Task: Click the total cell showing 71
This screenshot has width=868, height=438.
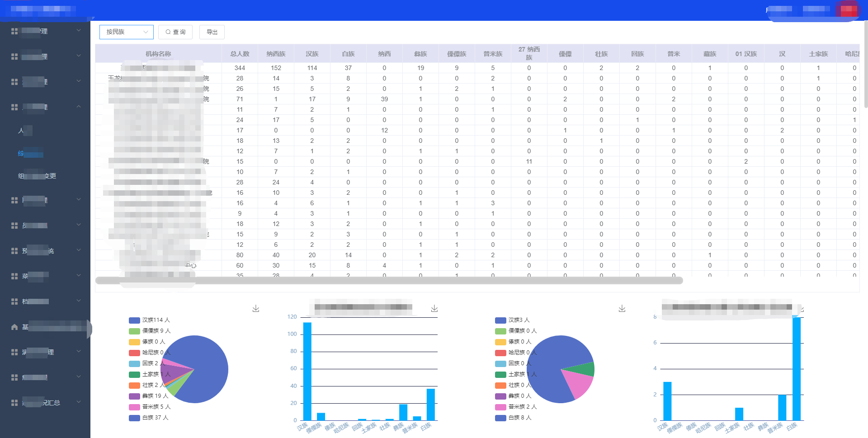Action: [x=240, y=99]
